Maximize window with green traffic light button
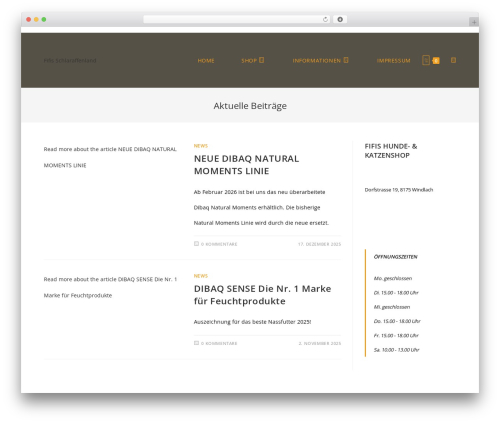The height and width of the screenshot is (423, 500). (x=44, y=20)
